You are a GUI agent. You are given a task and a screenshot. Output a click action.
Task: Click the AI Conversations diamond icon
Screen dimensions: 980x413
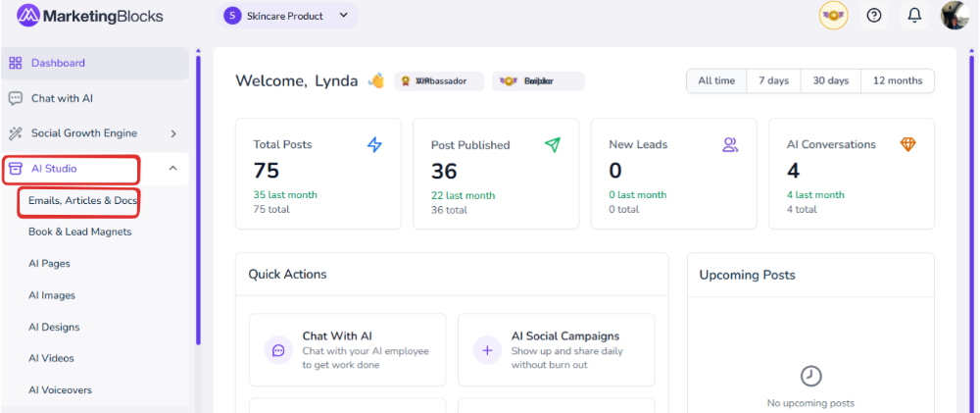[907, 145]
